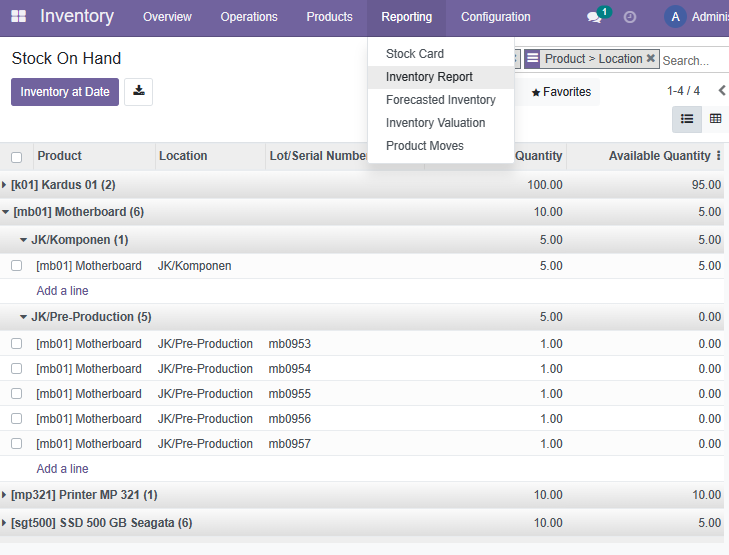Click the Admin user avatar
The width and height of the screenshot is (729, 555).
[x=676, y=17]
